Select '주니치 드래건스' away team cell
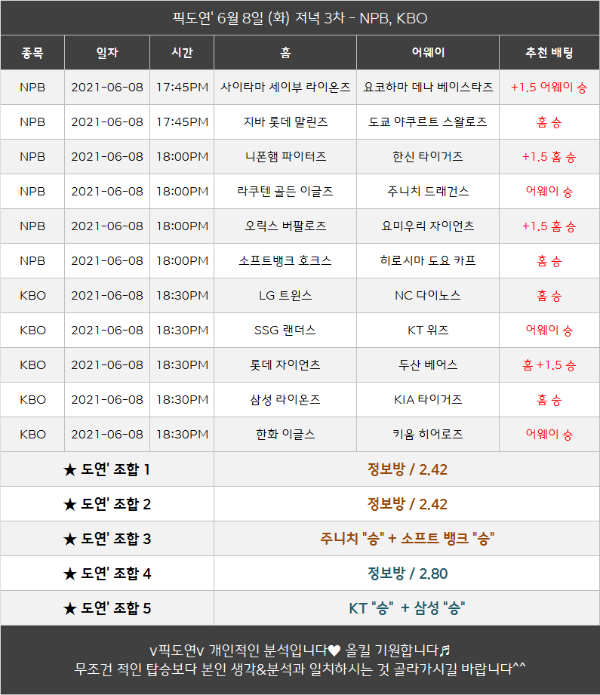The width and height of the screenshot is (600, 695). [x=428, y=191]
